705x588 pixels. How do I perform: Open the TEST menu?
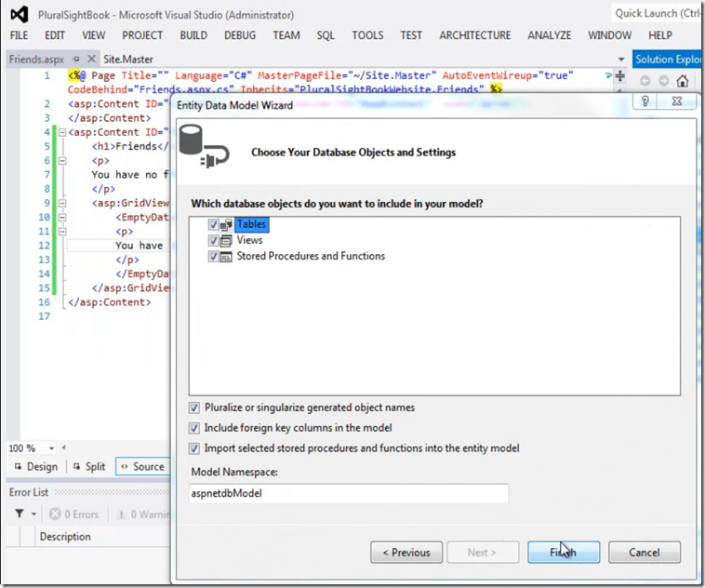point(411,35)
